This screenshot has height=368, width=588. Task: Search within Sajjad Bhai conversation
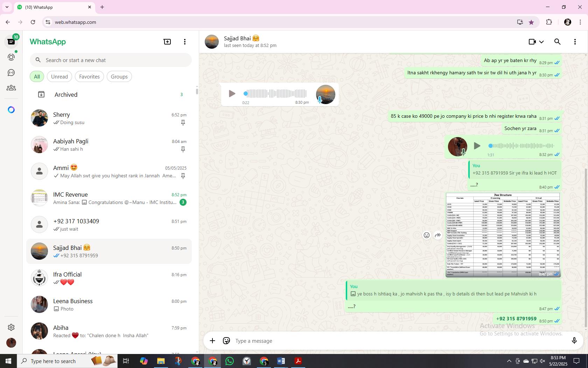pos(558,42)
